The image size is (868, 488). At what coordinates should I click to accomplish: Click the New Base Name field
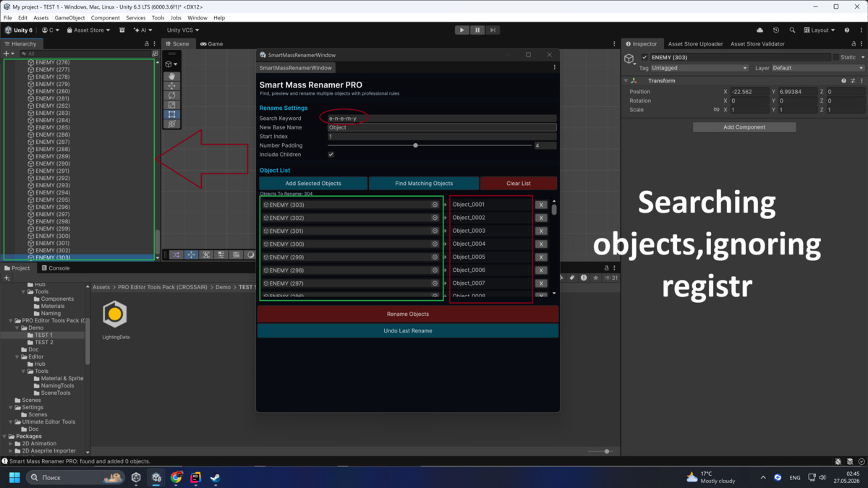(x=442, y=127)
